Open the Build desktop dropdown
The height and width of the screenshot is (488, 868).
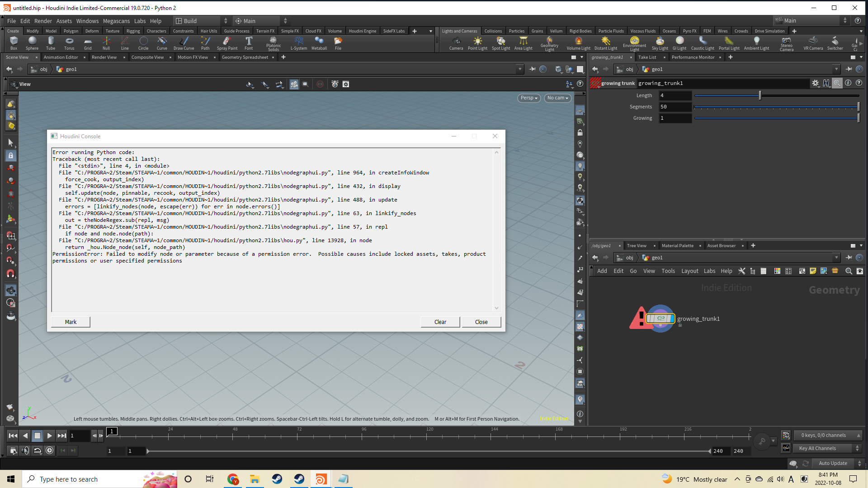click(202, 21)
